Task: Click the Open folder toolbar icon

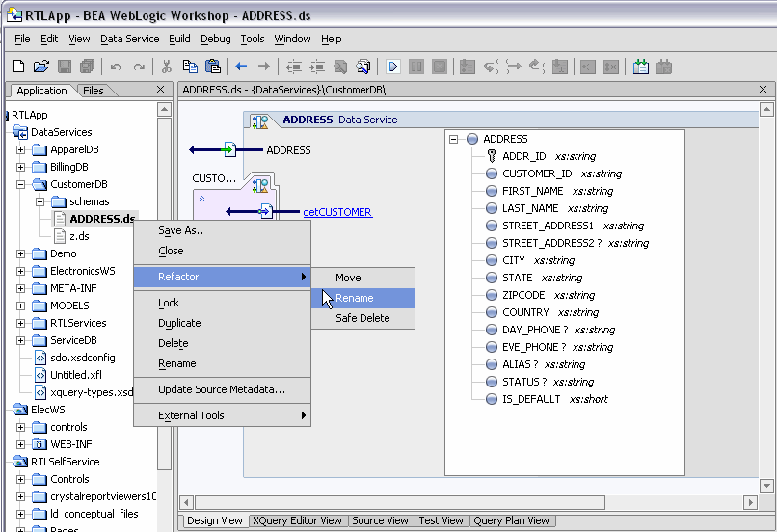Action: pos(41,66)
